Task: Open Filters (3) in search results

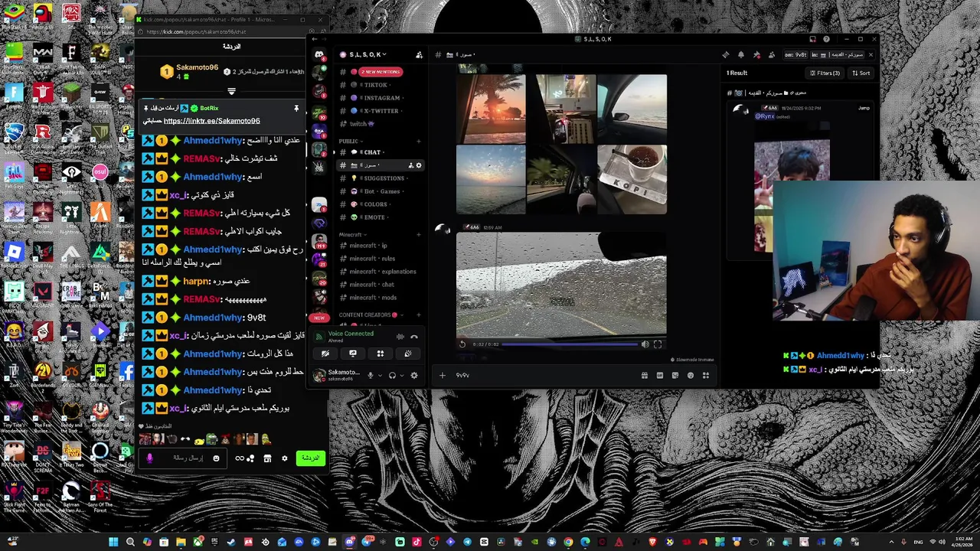Action: (x=825, y=73)
